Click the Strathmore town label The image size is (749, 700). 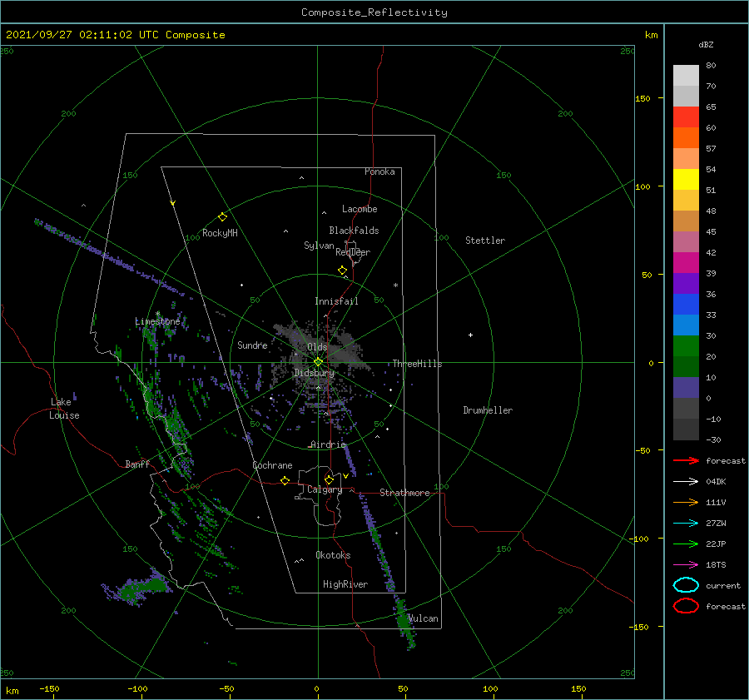(404, 493)
